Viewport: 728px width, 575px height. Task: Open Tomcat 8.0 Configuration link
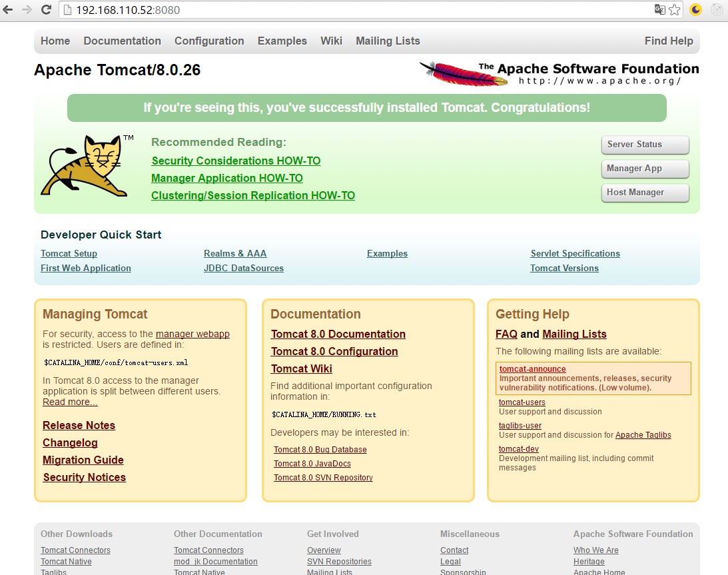pos(334,352)
